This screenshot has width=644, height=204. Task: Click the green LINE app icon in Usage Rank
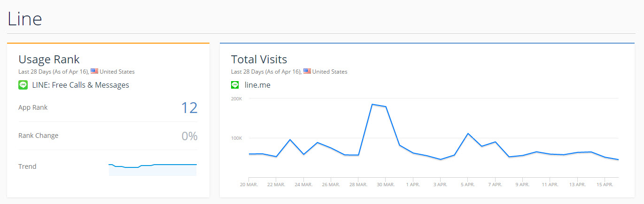pos(23,85)
